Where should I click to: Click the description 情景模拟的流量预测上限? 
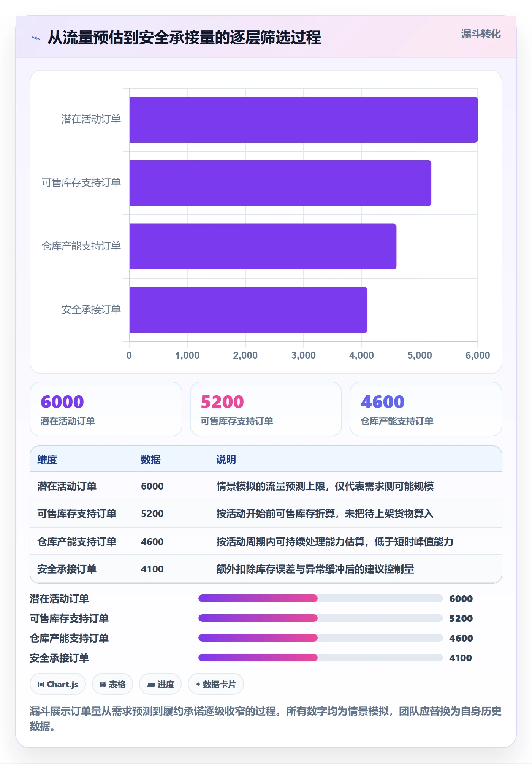325,486
